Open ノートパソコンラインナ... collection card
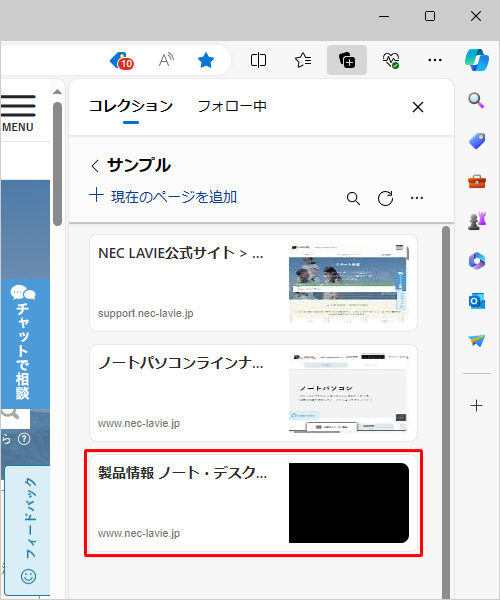 tap(253, 393)
